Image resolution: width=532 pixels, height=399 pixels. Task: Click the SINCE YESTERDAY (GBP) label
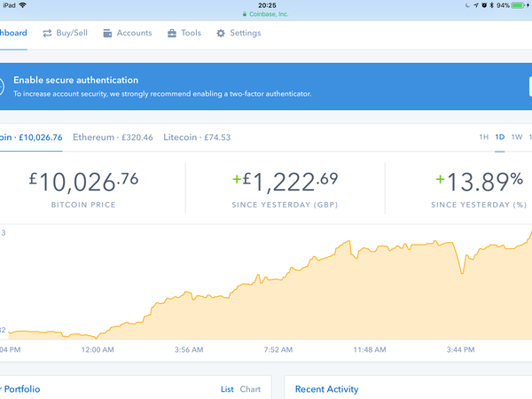[285, 205]
